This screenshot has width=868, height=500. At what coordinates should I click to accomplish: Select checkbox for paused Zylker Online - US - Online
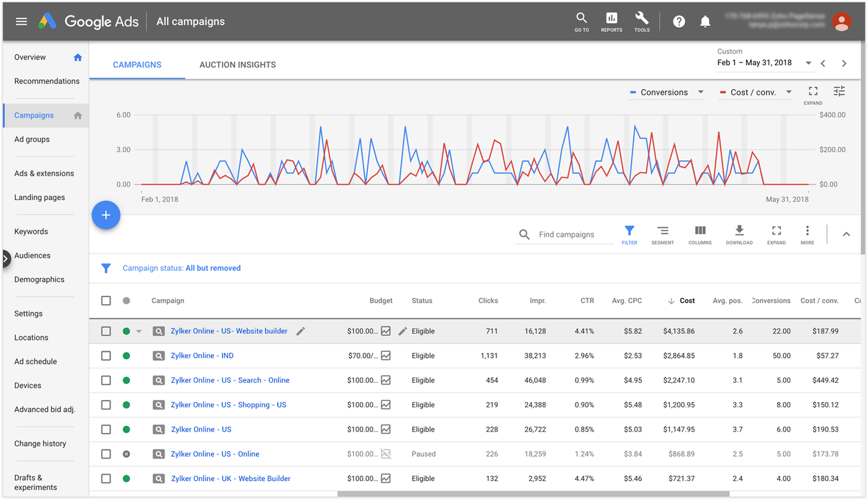(x=106, y=454)
